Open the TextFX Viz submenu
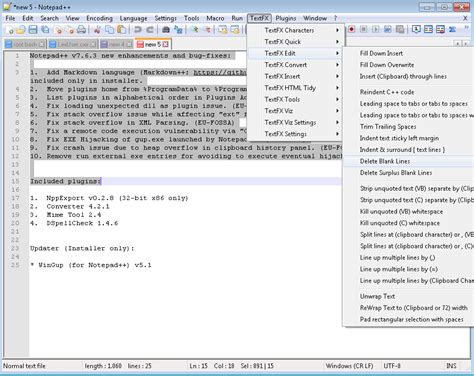This screenshot has height=376, width=474. point(296,111)
